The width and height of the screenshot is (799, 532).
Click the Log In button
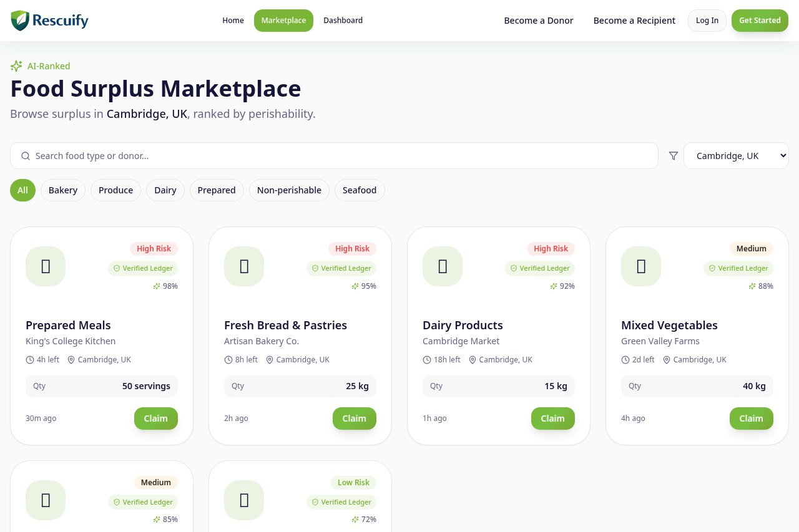tap(707, 21)
